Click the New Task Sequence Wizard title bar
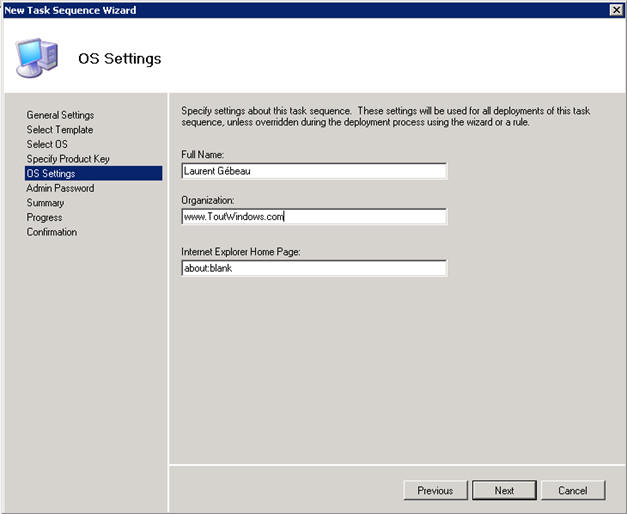The height and width of the screenshot is (514, 627). [300, 9]
